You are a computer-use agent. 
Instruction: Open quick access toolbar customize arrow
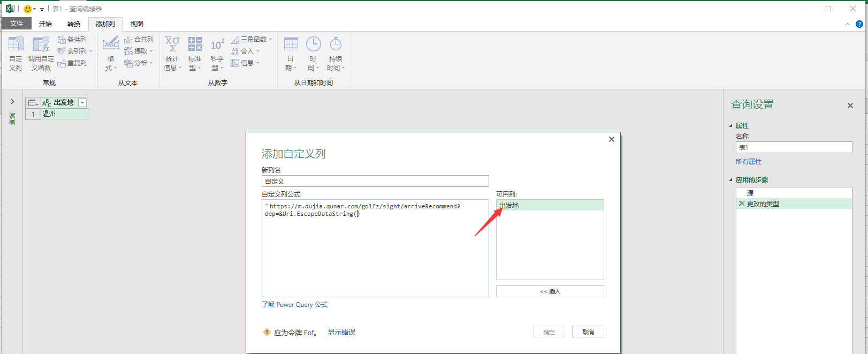click(x=42, y=9)
